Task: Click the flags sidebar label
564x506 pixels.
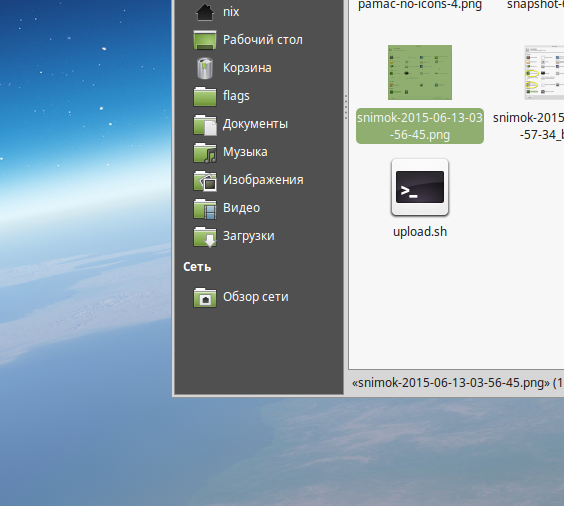Action: tap(236, 96)
